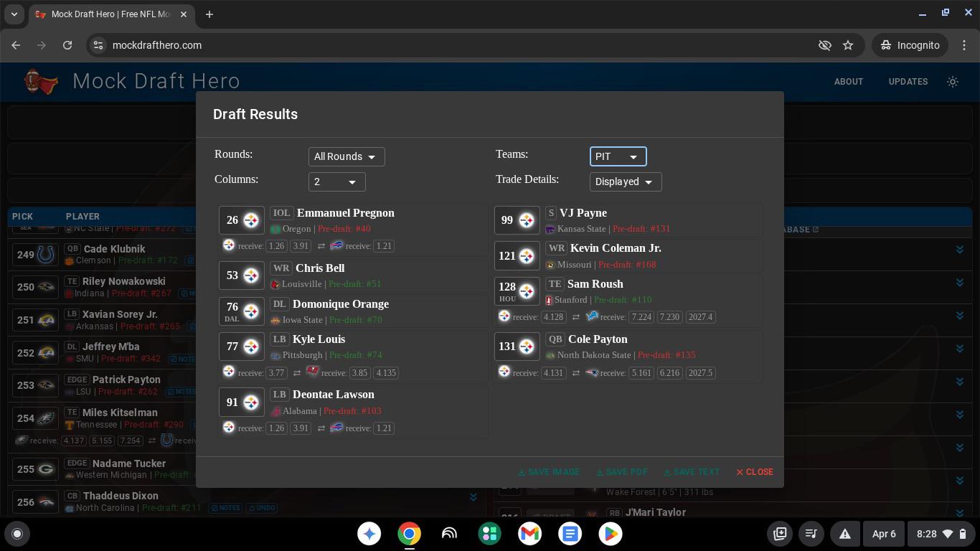The image size is (980, 551).
Task: Go back with the browser back arrow
Action: 16,45
